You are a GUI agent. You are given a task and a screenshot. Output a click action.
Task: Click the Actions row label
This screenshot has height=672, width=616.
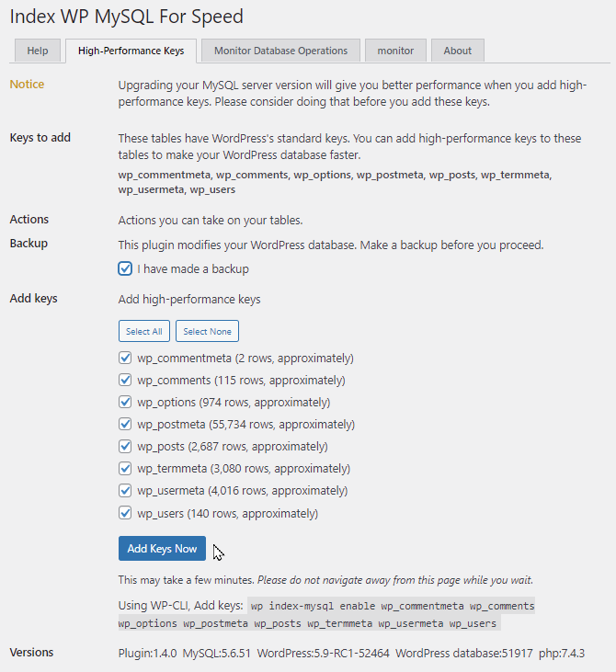click(x=29, y=219)
